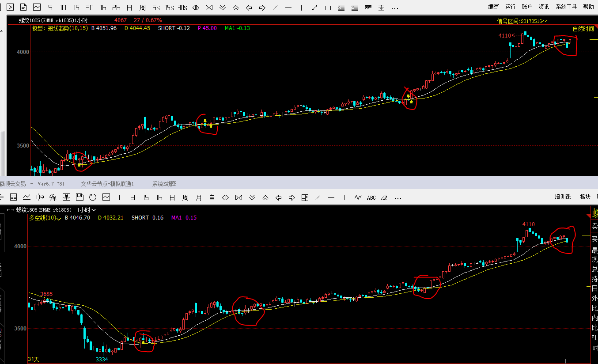Select vertical line drawing tool in top toolbar
Viewport: 598px width, 364px height.
pos(302,8)
